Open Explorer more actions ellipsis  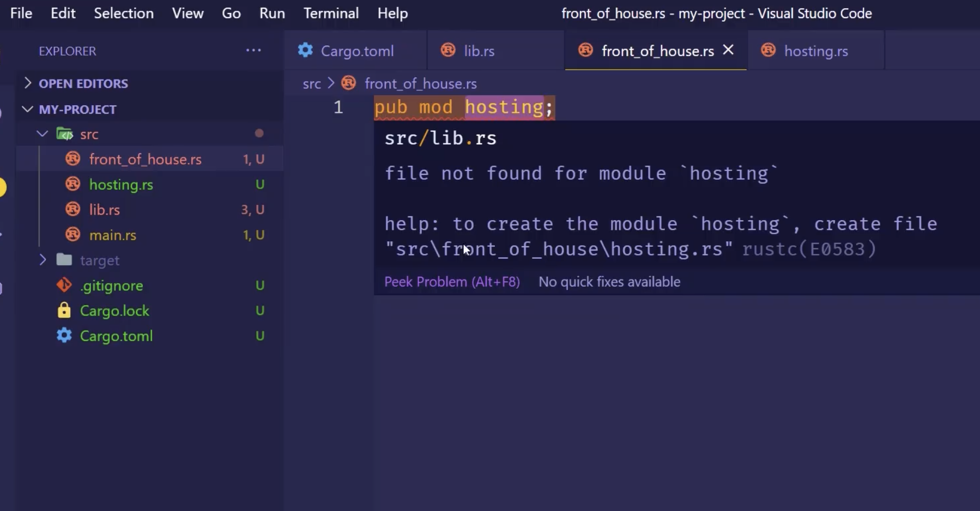tap(253, 51)
